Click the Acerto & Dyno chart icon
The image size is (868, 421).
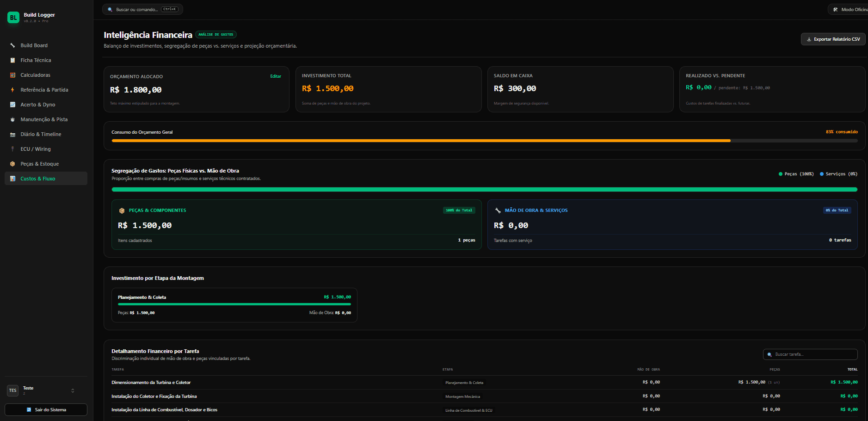coord(12,105)
